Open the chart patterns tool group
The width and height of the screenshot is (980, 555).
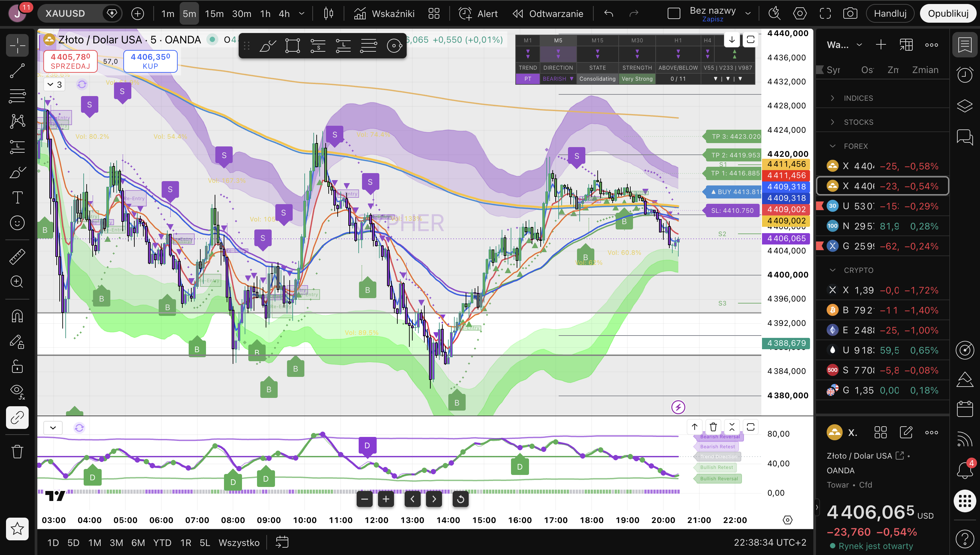tap(17, 121)
